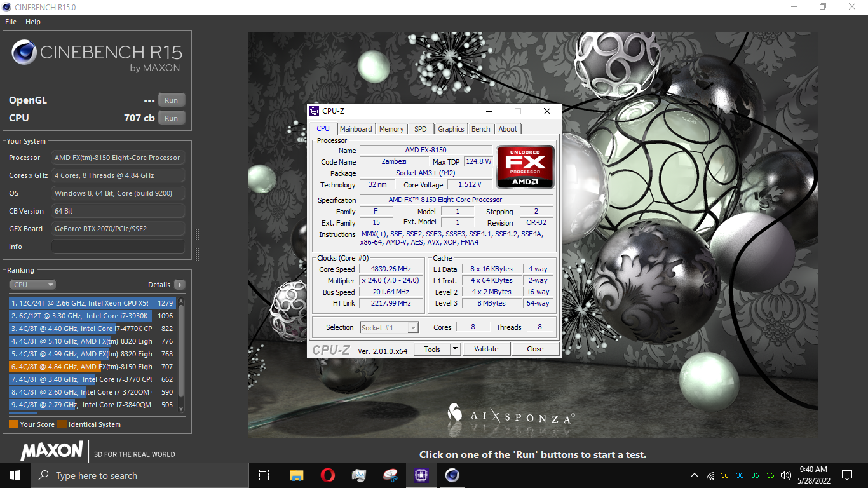
Task: Click the Level 3 cache value 8 MBytes
Action: [493, 303]
